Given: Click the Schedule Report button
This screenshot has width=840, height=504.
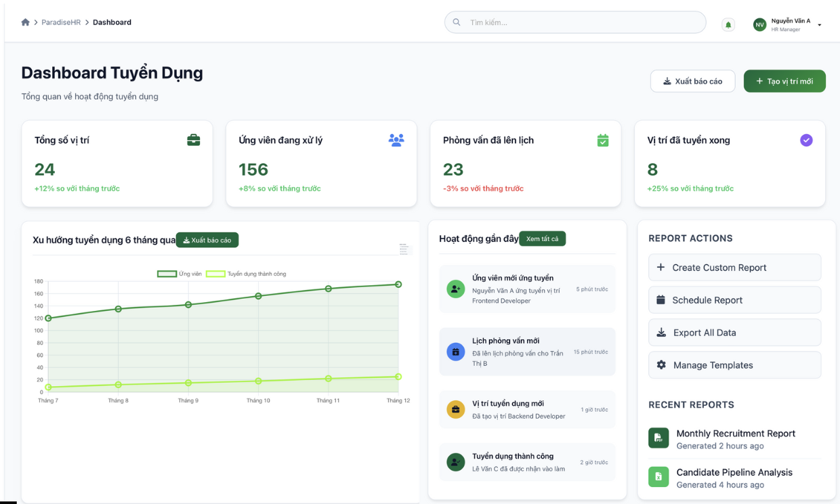Looking at the screenshot, I should [x=734, y=300].
